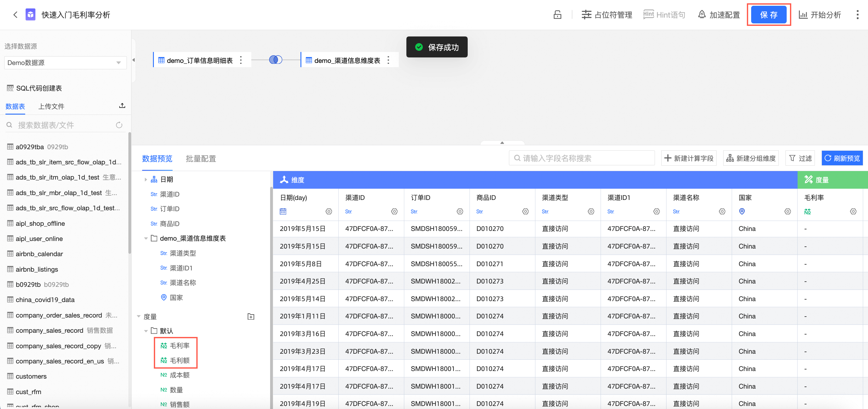Select the customers table in list

click(27, 376)
